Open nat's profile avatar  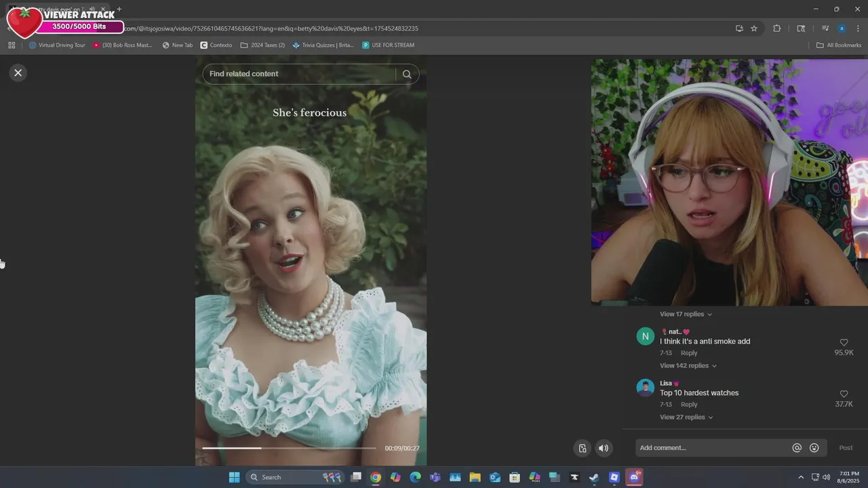(645, 336)
